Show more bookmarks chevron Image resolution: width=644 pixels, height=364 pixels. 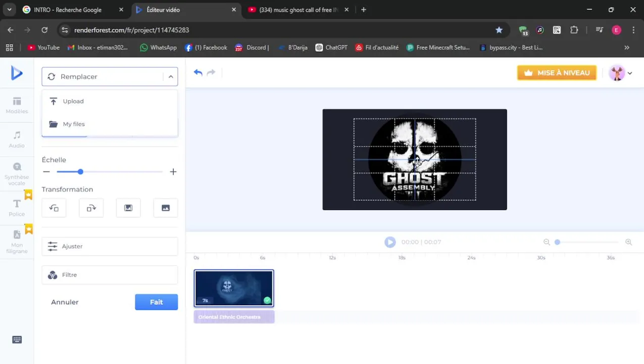click(x=627, y=48)
